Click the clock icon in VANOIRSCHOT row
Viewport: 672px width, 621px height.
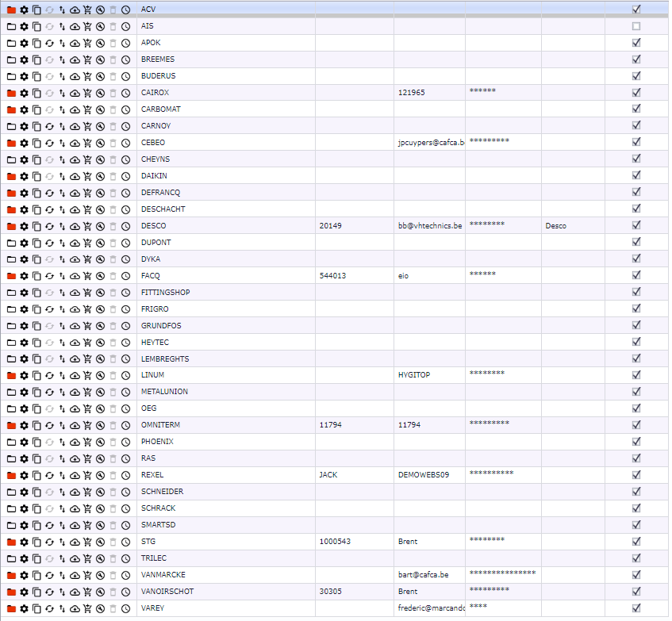pyautogui.click(x=125, y=592)
